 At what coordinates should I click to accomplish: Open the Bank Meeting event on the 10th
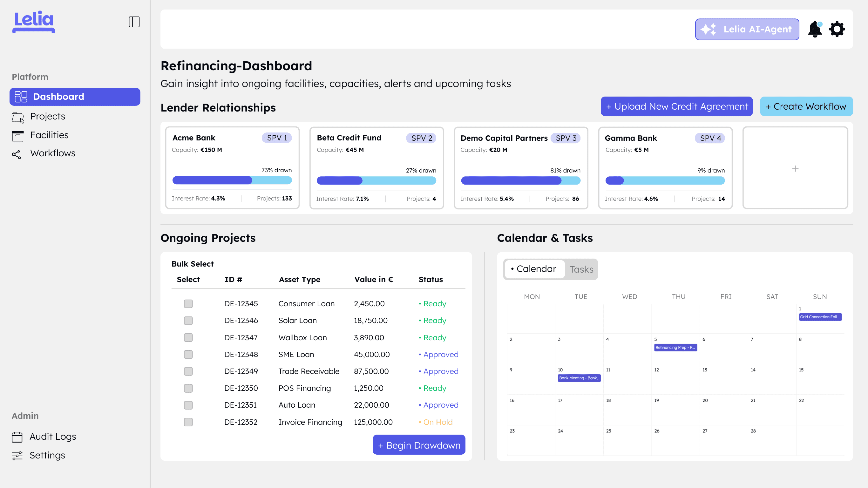[x=579, y=378]
